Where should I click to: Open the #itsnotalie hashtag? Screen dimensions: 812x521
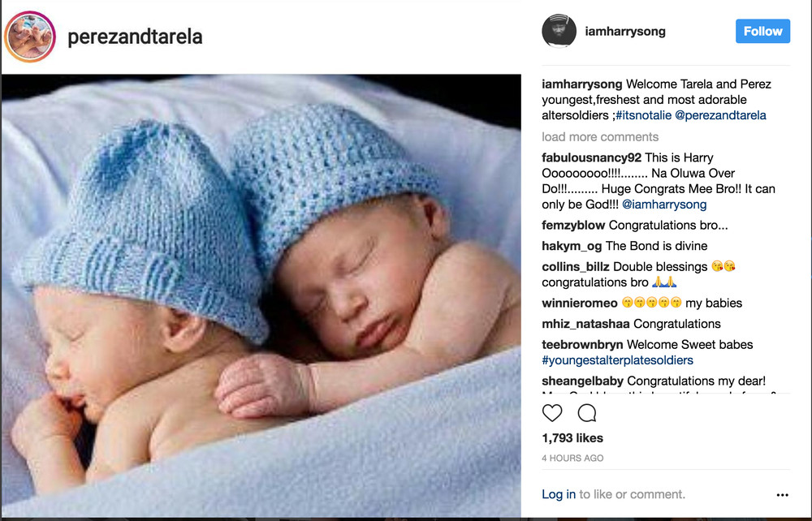pyautogui.click(x=643, y=115)
